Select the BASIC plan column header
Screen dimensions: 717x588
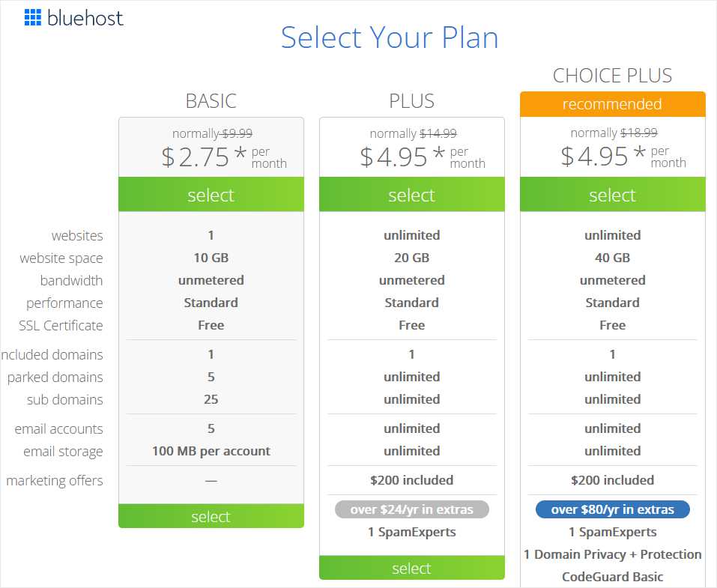211,100
